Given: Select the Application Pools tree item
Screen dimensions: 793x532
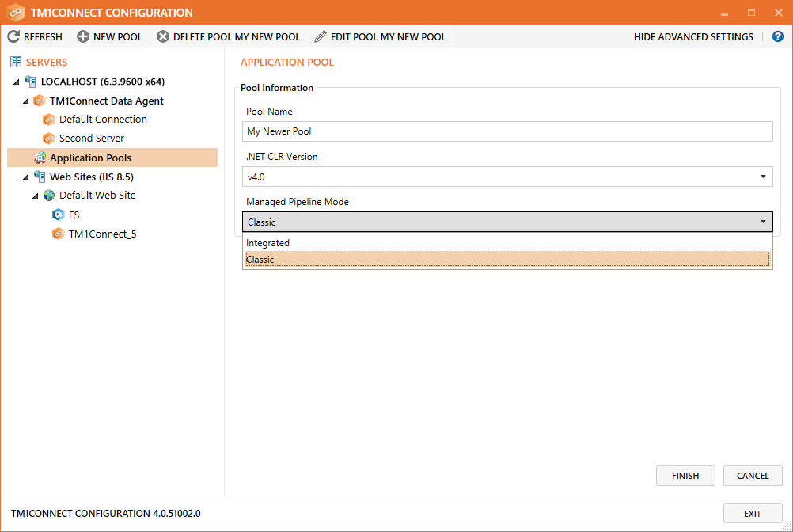Looking at the screenshot, I should pyautogui.click(x=112, y=158).
